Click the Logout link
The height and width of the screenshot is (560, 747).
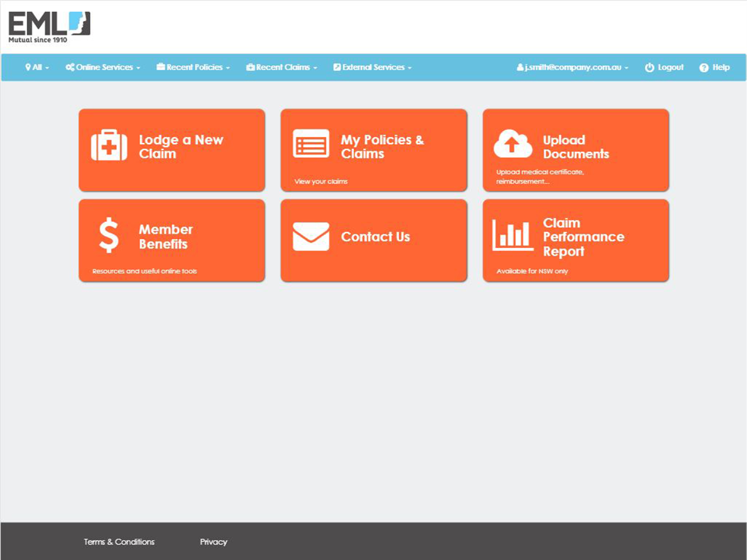[664, 67]
